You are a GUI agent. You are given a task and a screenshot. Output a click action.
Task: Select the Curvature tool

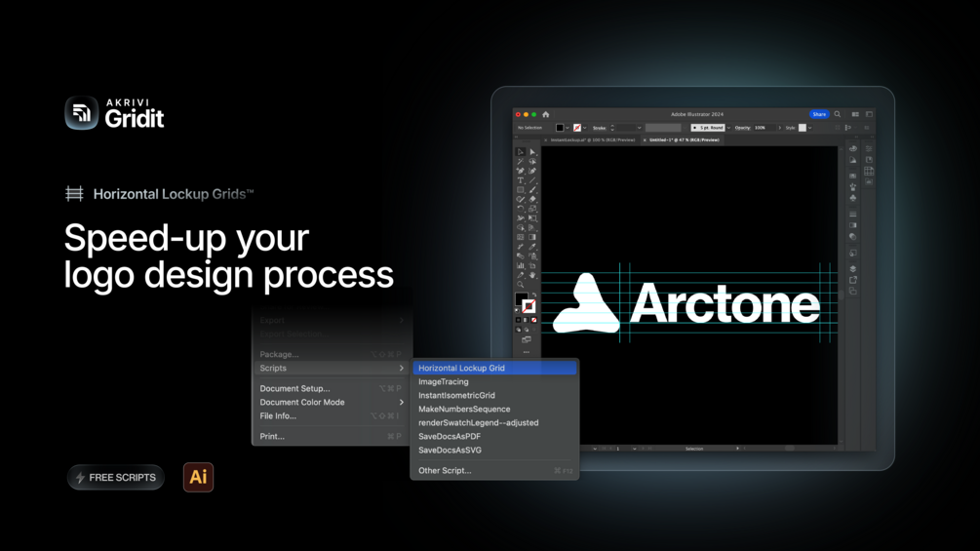532,171
